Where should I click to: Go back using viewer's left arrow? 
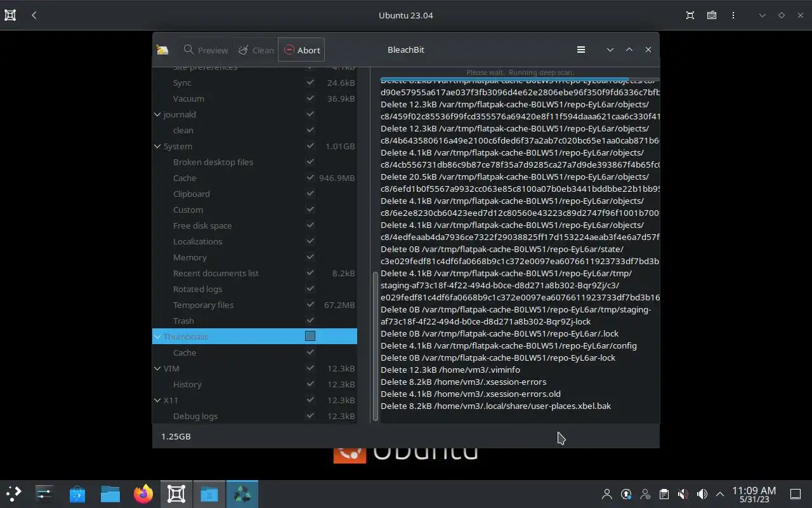click(34, 15)
